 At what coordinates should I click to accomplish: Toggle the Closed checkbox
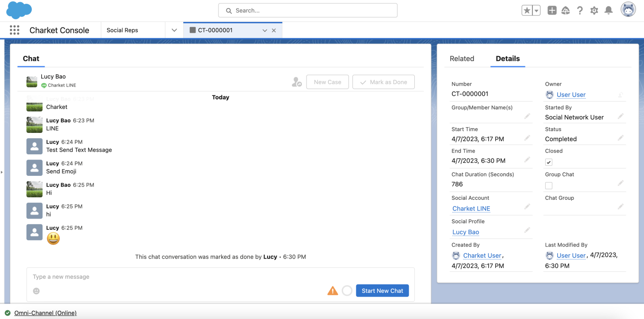(x=549, y=162)
